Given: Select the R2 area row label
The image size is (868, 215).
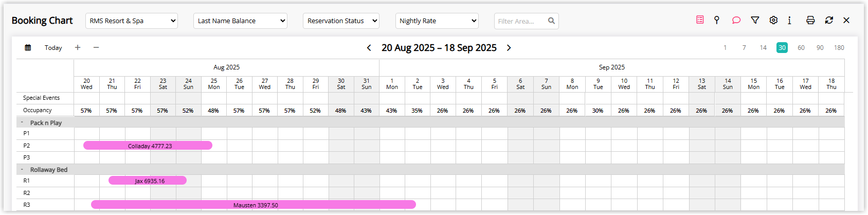Looking at the screenshot, I should click(27, 193).
